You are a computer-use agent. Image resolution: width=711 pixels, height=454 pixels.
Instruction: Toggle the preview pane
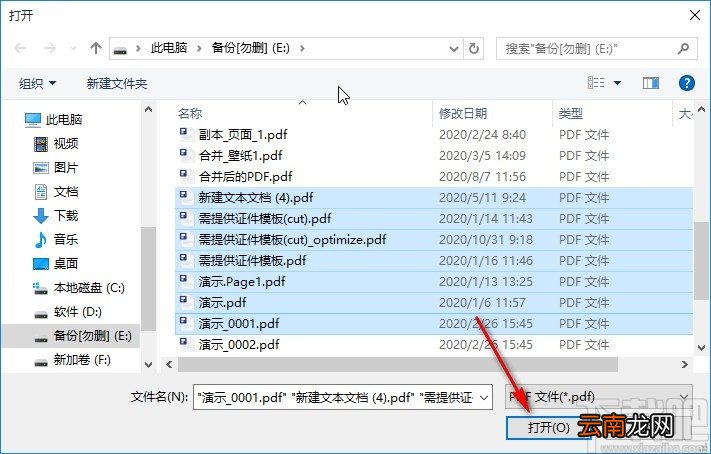651,83
